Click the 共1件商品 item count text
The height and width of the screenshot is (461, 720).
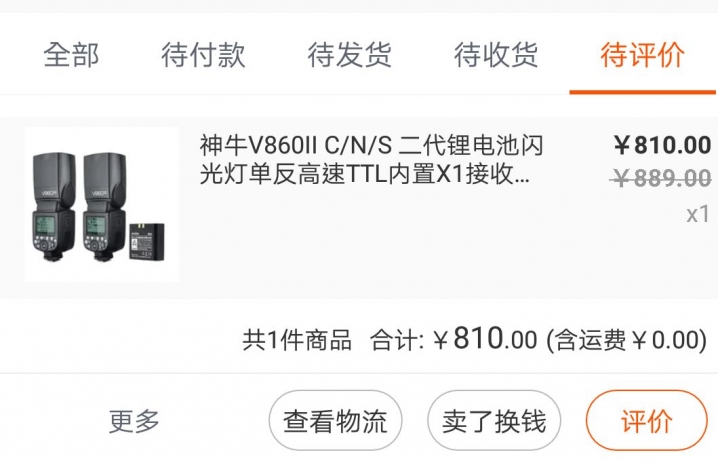[x=297, y=340]
